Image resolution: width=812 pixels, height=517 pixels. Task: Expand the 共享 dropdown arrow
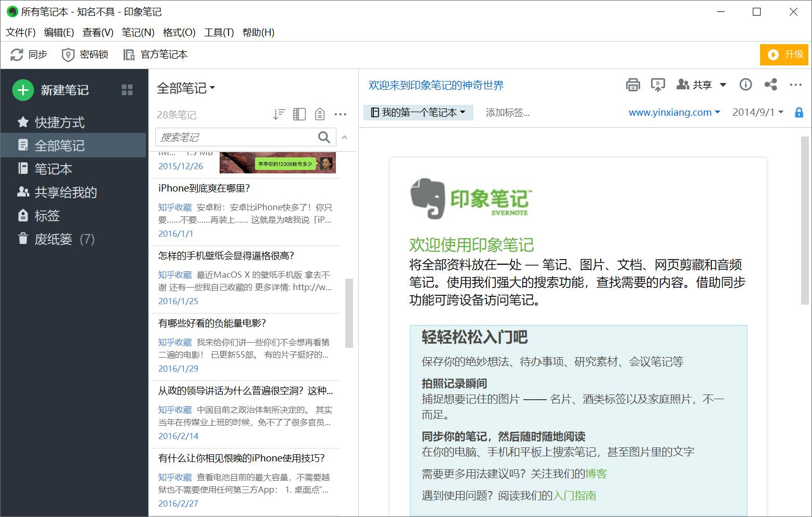[723, 85]
